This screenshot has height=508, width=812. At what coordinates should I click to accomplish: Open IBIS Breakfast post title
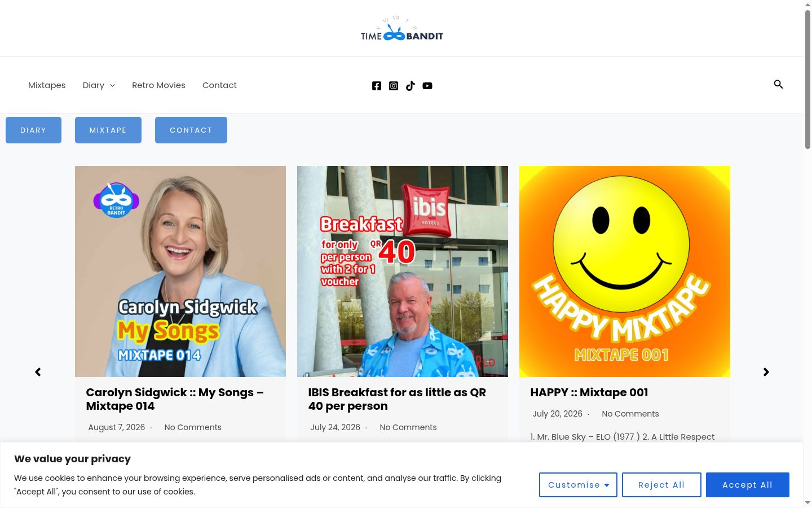(397, 399)
